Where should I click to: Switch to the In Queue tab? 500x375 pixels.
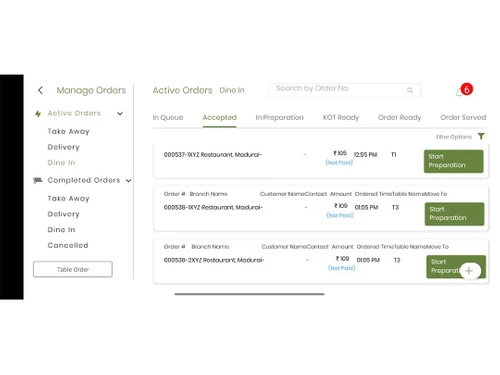click(x=168, y=117)
